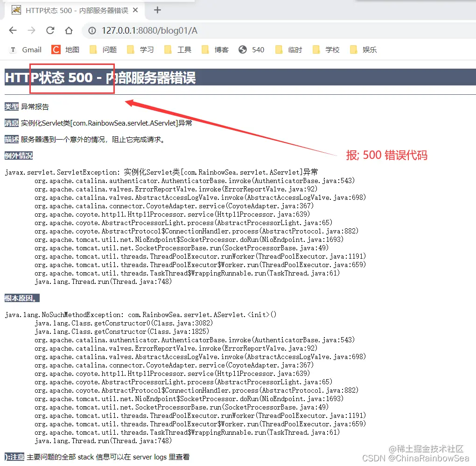This screenshot has height=466, width=476.
Task: Open the 学校 bookmark folder
Action: coord(326,49)
